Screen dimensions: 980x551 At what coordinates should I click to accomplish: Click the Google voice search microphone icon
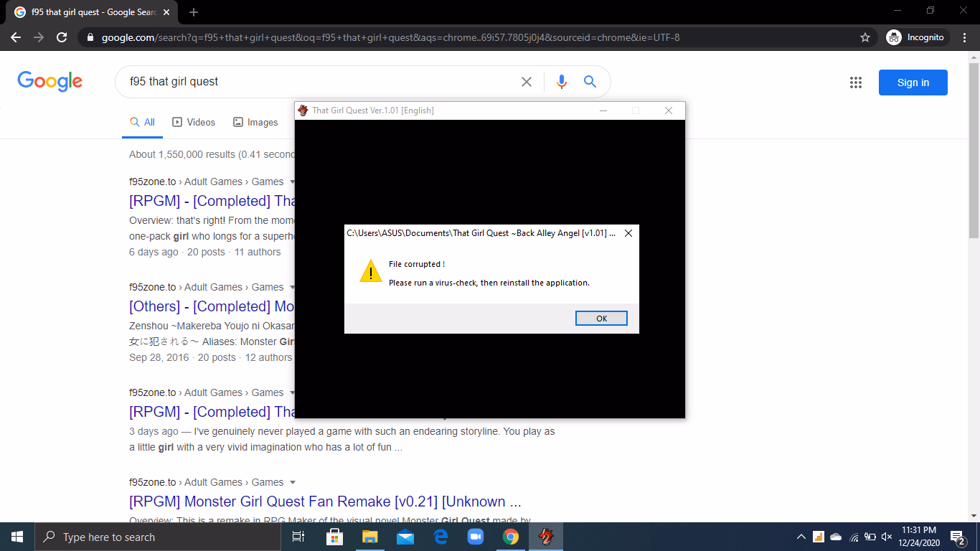tap(561, 82)
